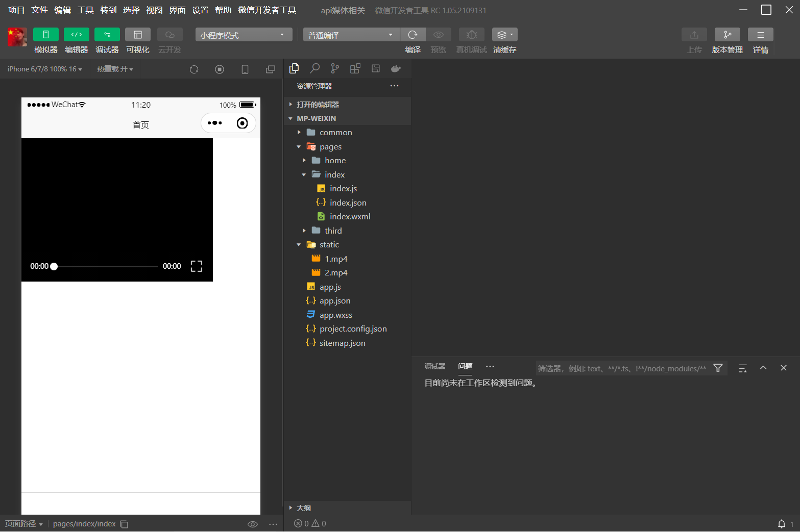Image resolution: width=800 pixels, height=532 pixels.
Task: Click the collapse all list icon
Action: [x=743, y=368]
